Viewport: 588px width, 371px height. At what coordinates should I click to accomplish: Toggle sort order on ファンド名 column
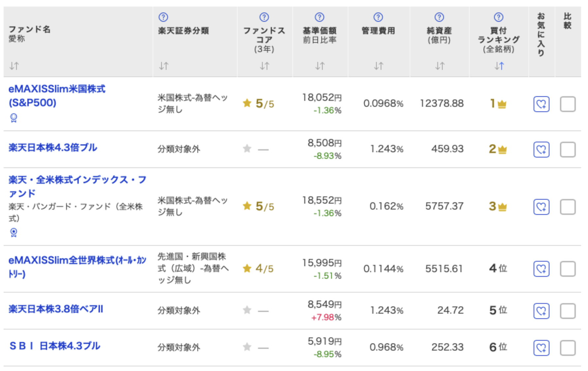14,66
